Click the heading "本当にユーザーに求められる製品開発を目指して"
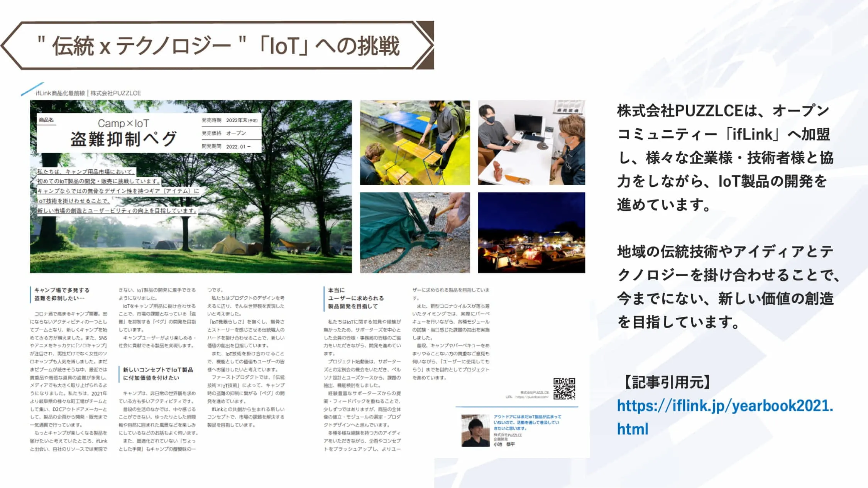 355,298
